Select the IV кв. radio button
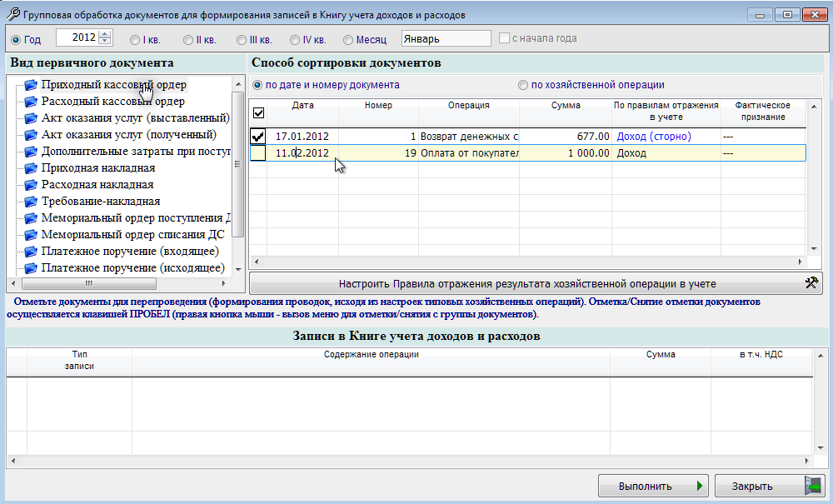The width and height of the screenshot is (833, 504). pos(295,40)
